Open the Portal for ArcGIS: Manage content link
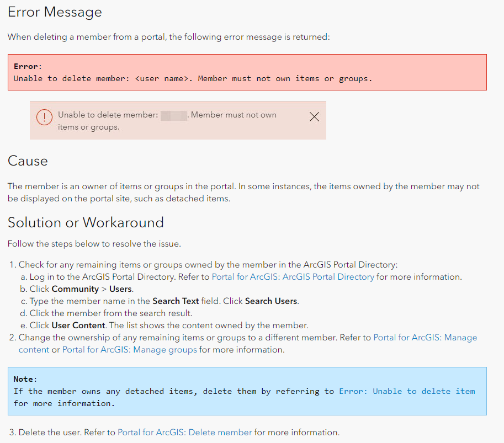 click(x=425, y=337)
